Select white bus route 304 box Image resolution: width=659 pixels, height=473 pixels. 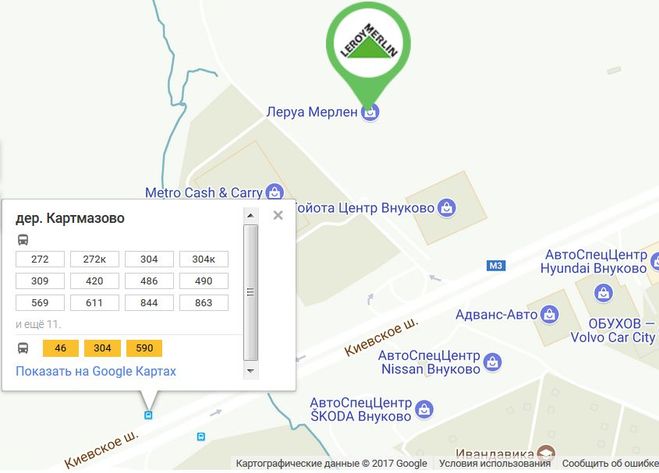pyautogui.click(x=149, y=259)
